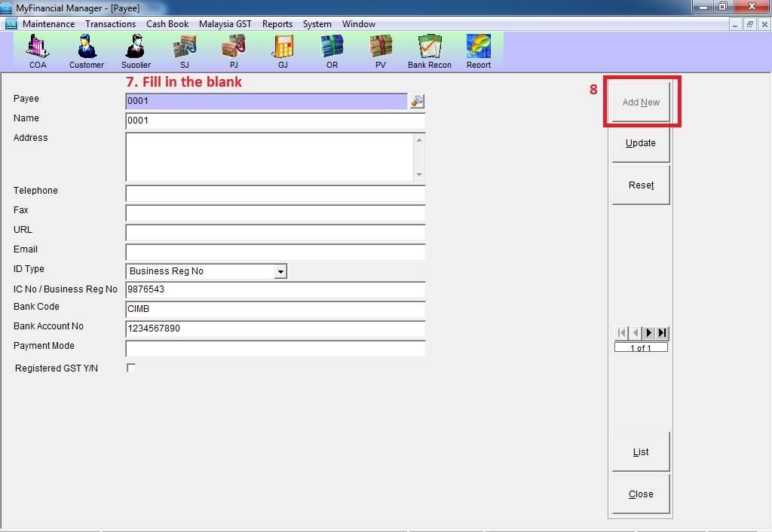772x532 pixels.
Task: Open the Malaysia GST menu
Action: tap(225, 24)
